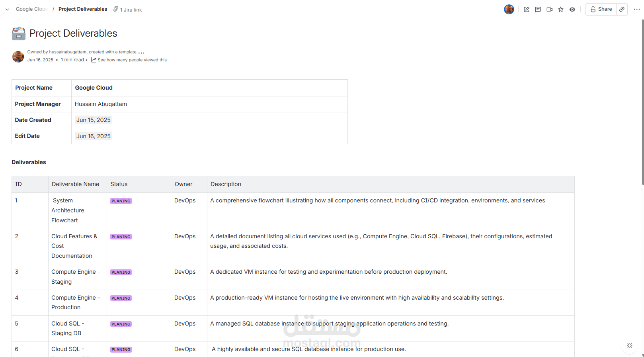644x357 pixels.
Task: Click the Project Deliverables page title
Action: [x=73, y=33]
